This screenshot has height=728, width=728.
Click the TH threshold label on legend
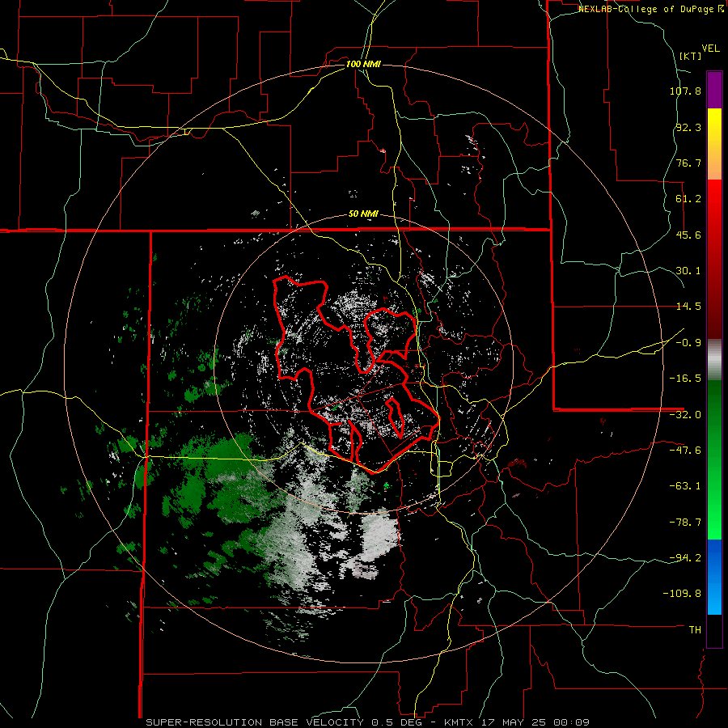[695, 630]
